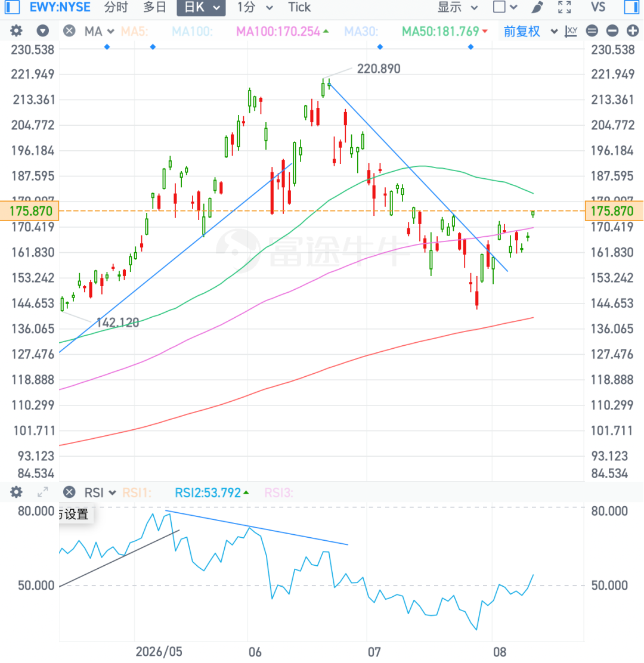Click the left 101.711 price axis label
The width and height of the screenshot is (644, 663).
pos(34,431)
